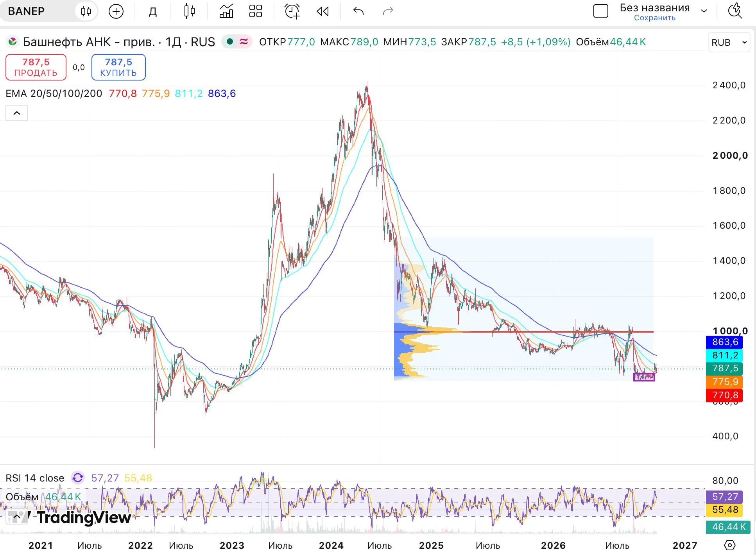Click the green 787,5 last price label
Screen dimensions: 756x555
[x=724, y=368]
